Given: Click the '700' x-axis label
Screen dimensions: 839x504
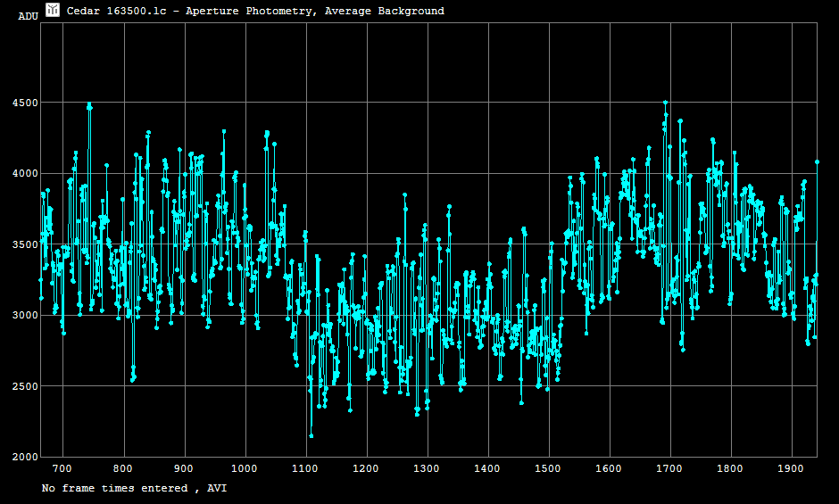Looking at the screenshot, I should pos(62,468).
